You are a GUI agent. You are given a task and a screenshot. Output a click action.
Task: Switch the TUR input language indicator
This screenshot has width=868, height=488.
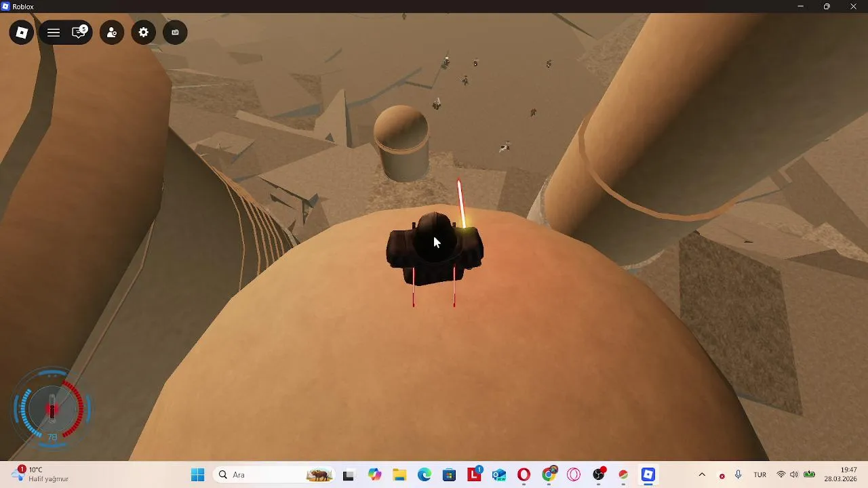pos(760,475)
